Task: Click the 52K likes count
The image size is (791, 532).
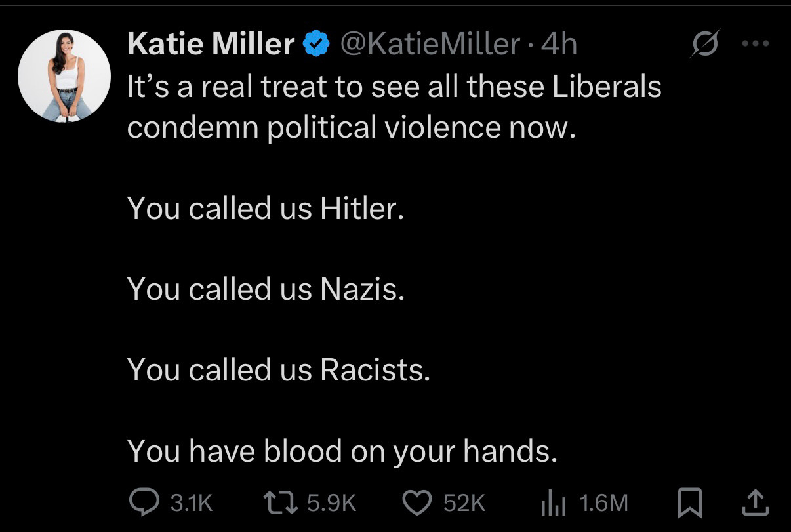Action: tap(464, 503)
